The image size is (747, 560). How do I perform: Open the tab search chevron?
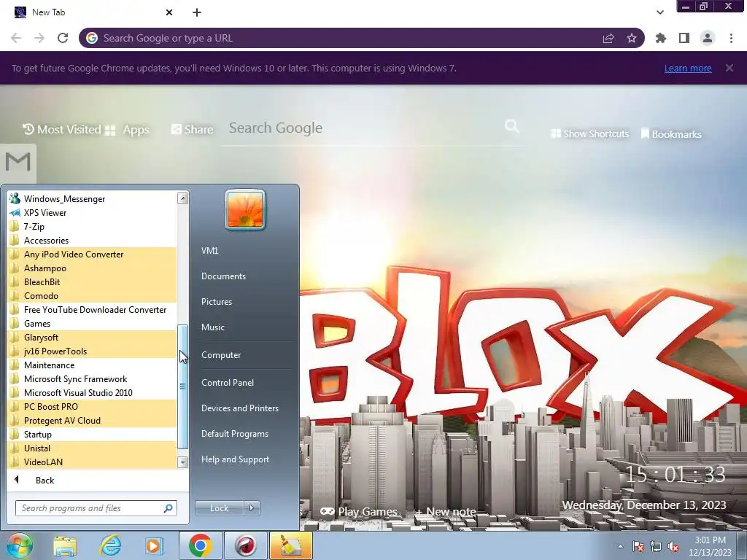pos(660,12)
